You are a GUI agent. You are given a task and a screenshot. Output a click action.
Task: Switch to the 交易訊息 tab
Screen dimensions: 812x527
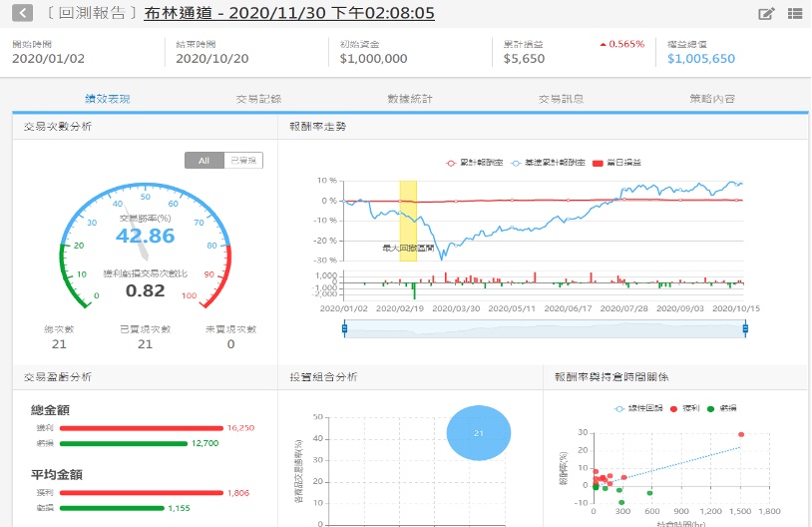click(x=562, y=99)
